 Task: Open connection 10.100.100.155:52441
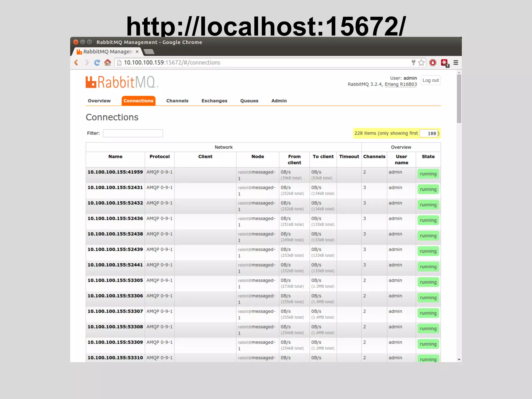coord(115,265)
